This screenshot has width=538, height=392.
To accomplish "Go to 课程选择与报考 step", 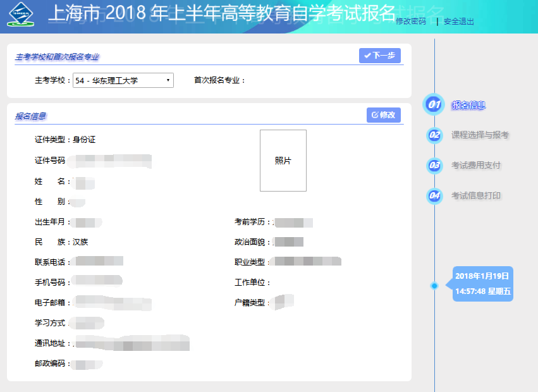I will (x=480, y=135).
